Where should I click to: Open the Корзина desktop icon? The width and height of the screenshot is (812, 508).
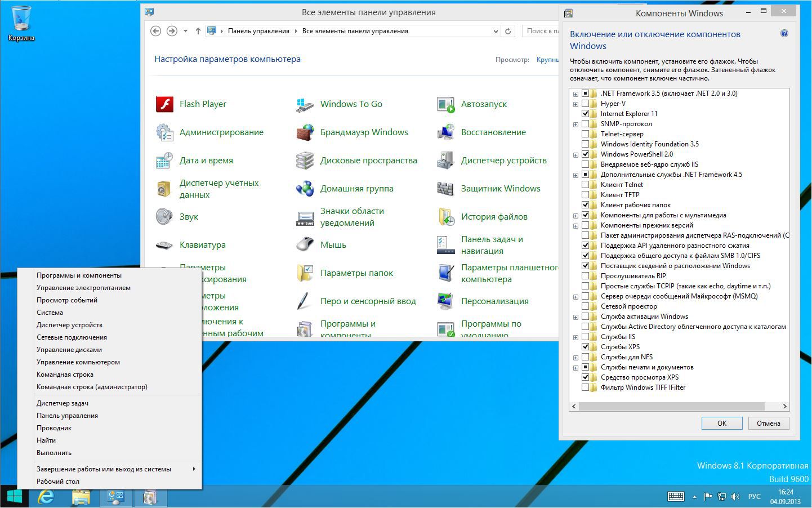[21, 24]
